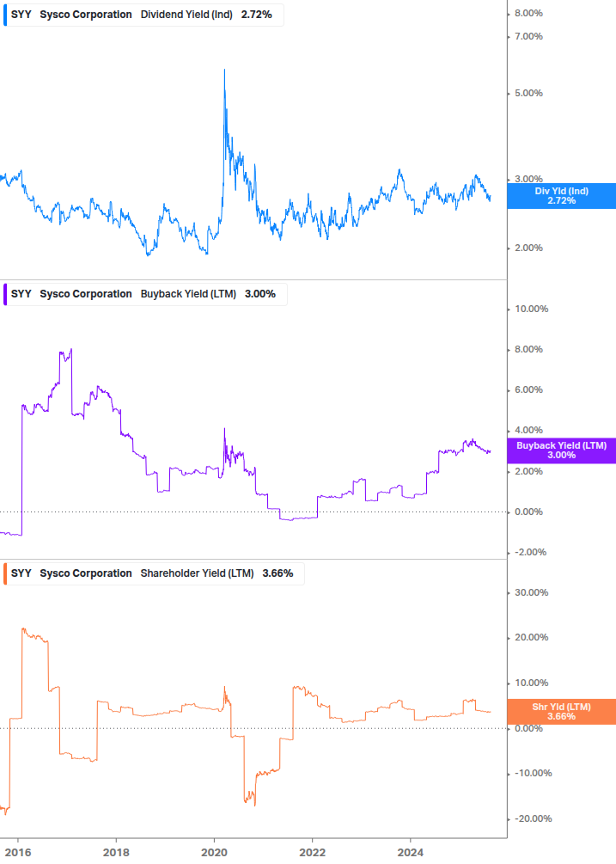Click the 30.00% tick on the shareholder yield axis

[531, 593]
